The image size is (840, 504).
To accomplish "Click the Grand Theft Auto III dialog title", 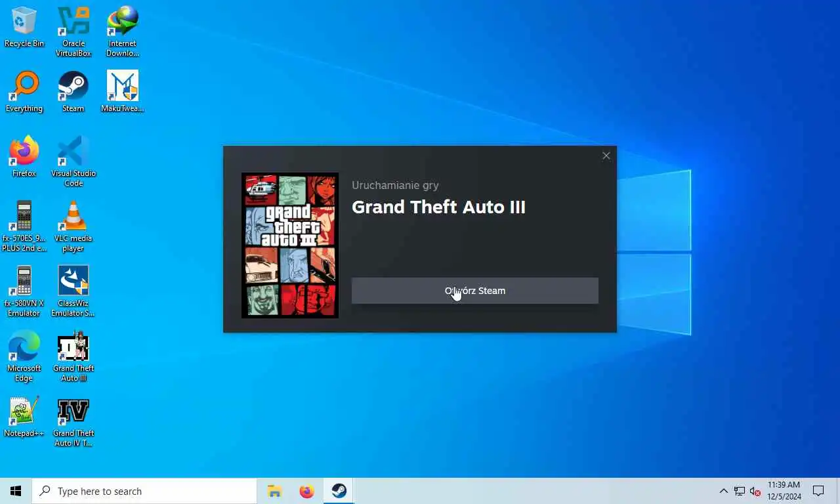I will click(x=438, y=207).
